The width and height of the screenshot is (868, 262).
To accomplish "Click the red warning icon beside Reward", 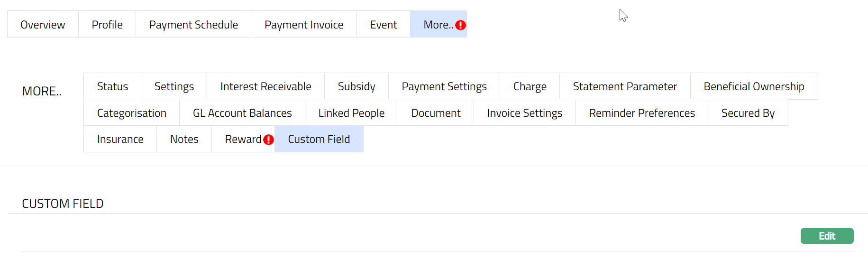I will click(x=268, y=140).
